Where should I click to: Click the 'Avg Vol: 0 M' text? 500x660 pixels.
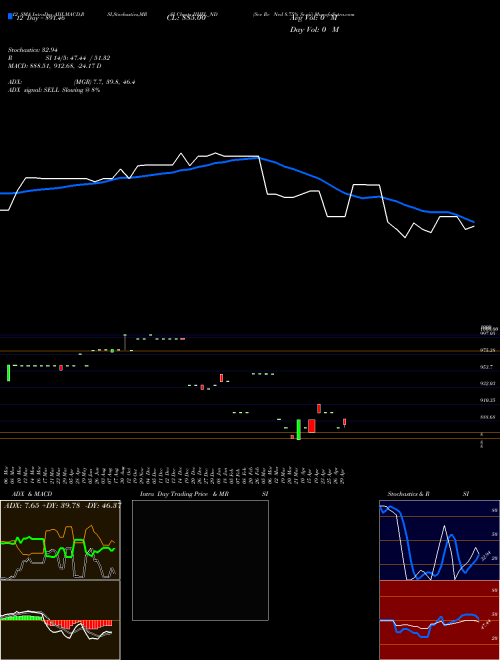pos(314,18)
